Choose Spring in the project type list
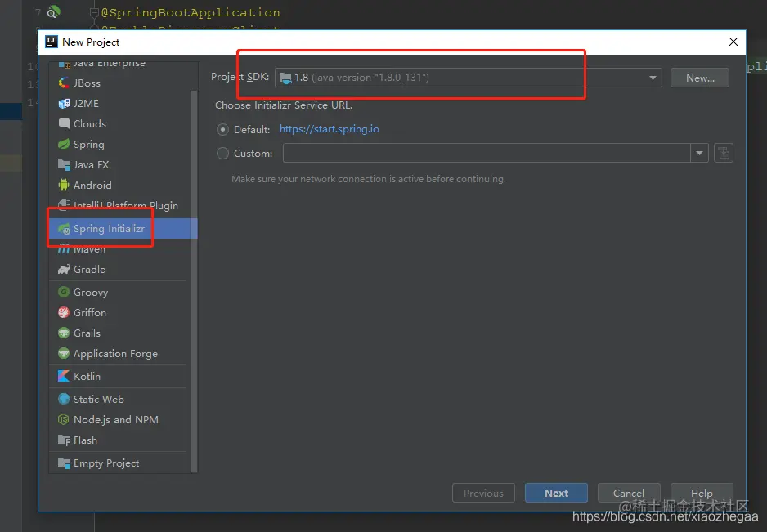The width and height of the screenshot is (767, 532). coord(88,145)
